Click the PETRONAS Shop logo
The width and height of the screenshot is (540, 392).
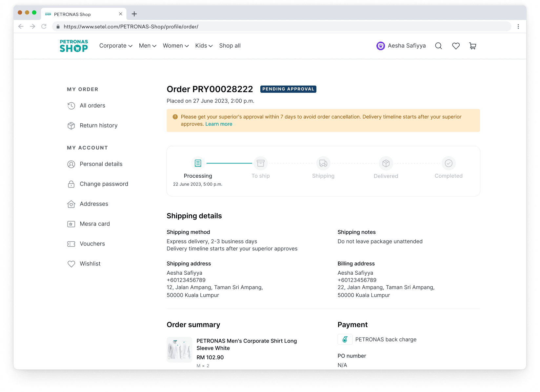pos(74,46)
